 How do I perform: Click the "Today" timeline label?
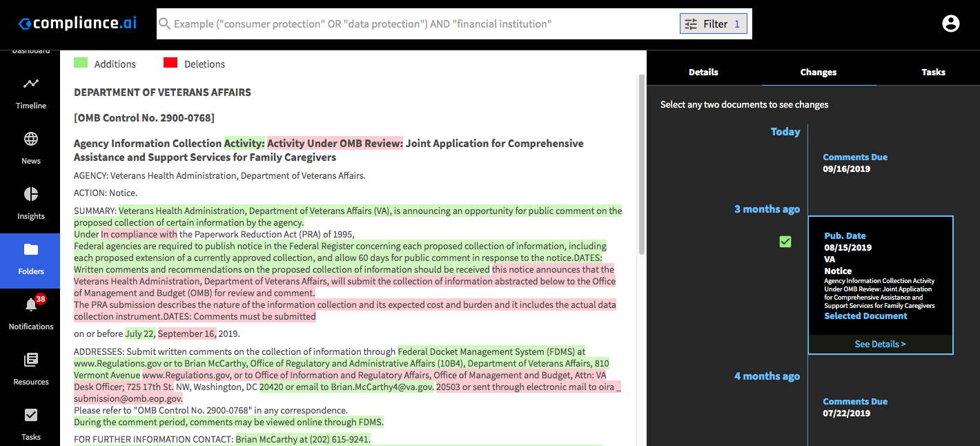click(785, 132)
